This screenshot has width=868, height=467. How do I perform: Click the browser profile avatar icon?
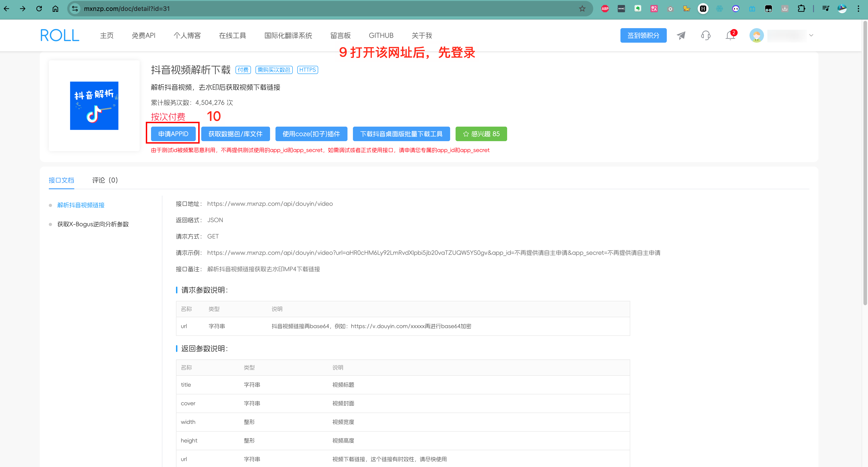[x=842, y=9]
